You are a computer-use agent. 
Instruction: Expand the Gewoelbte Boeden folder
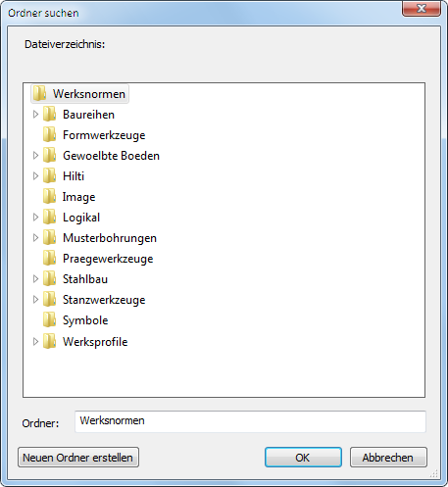click(35, 156)
